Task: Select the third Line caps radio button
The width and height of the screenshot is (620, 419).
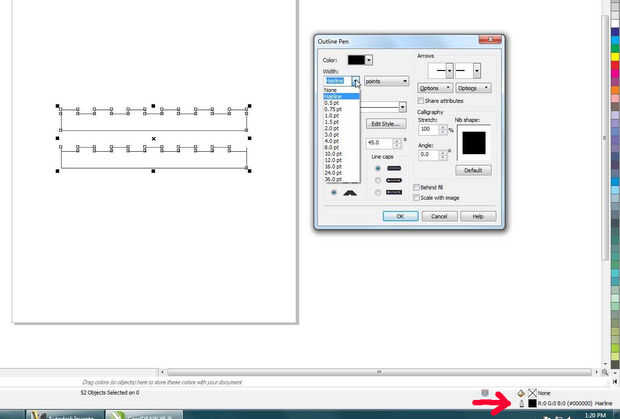Action: click(x=378, y=193)
